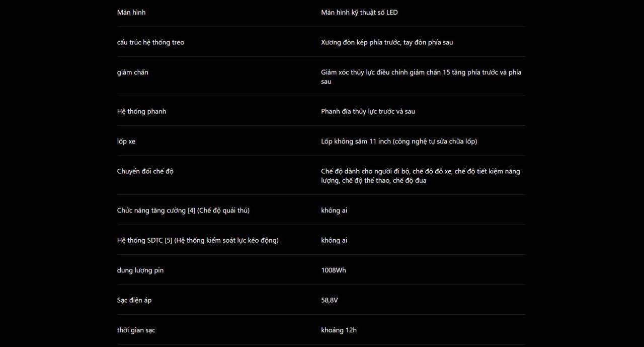Select the "giảm chấn" row label
This screenshot has height=347, width=644.
coord(132,72)
